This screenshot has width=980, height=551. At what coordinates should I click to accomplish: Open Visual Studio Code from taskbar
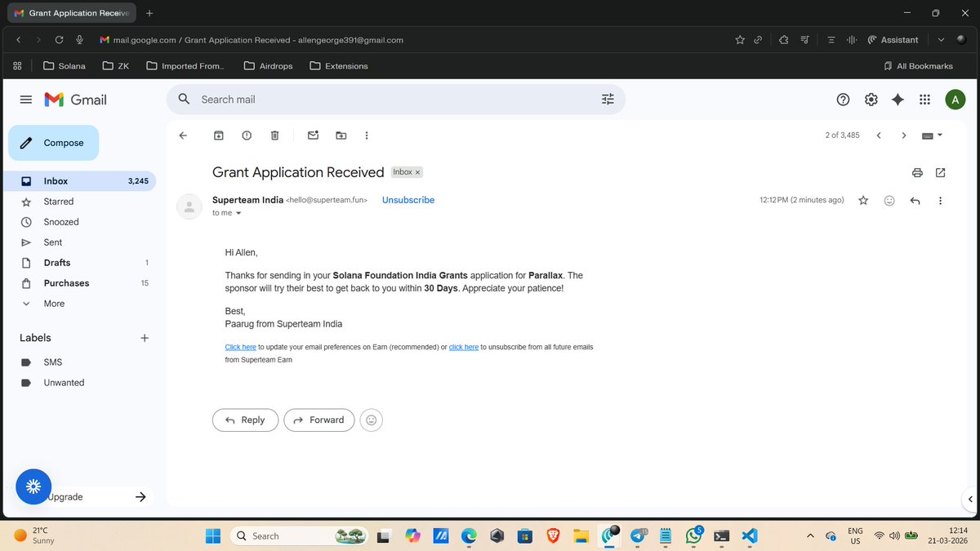tap(750, 536)
